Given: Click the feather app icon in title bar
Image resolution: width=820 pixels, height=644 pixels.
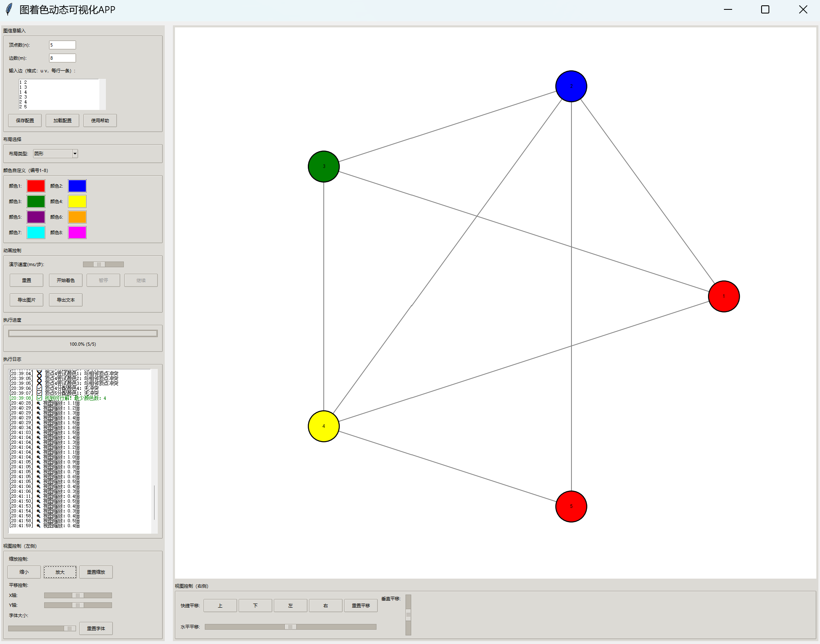Looking at the screenshot, I should point(9,9).
